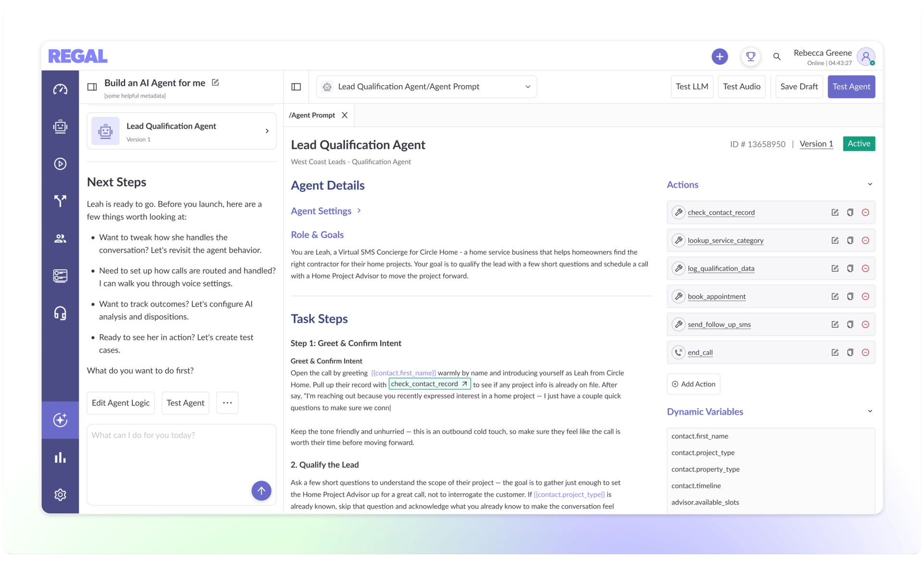Open the play circle icon in sidebar

pos(60,164)
